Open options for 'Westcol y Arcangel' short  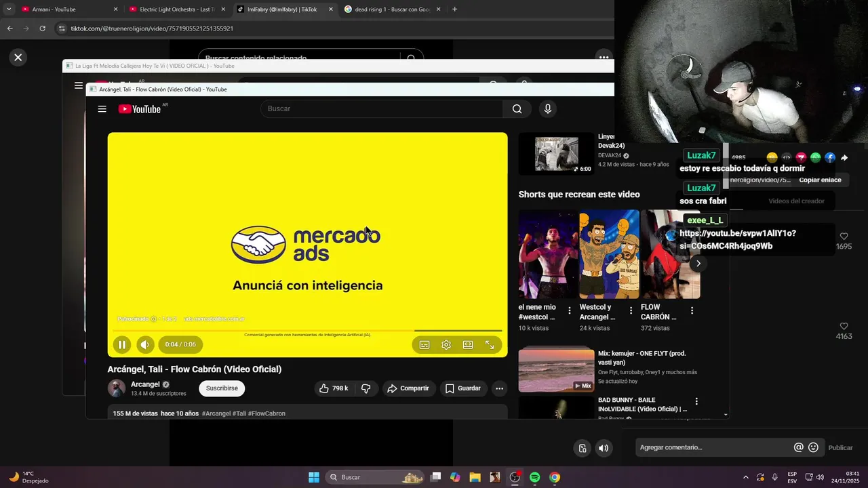click(631, 310)
